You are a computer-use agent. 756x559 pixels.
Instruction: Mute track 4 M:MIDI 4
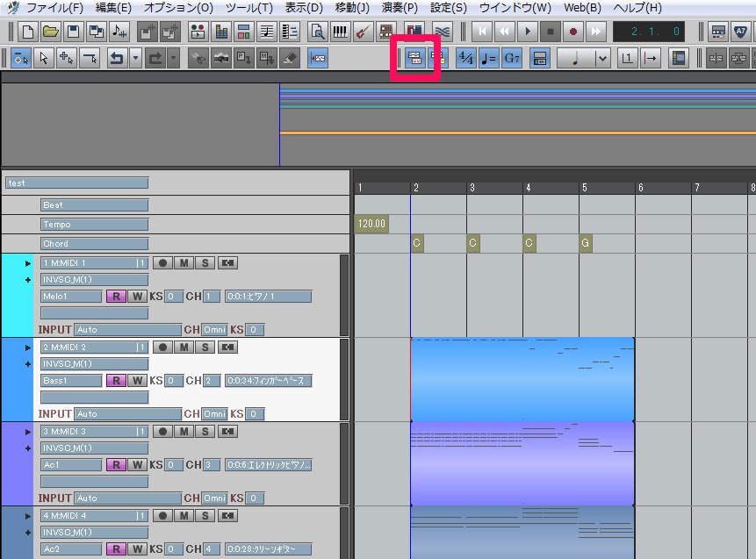(184, 516)
